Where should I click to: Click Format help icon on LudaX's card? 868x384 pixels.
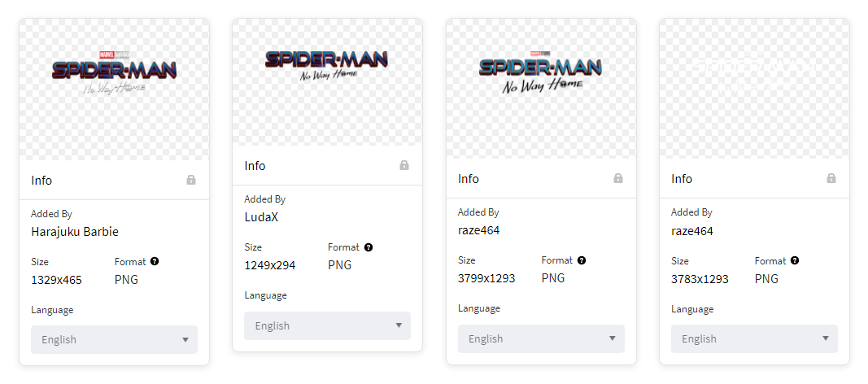369,247
